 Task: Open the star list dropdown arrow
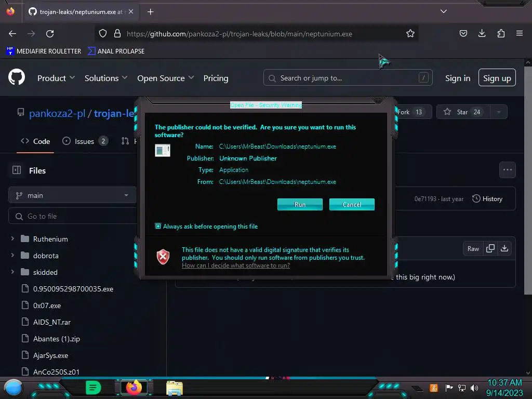tap(499, 112)
